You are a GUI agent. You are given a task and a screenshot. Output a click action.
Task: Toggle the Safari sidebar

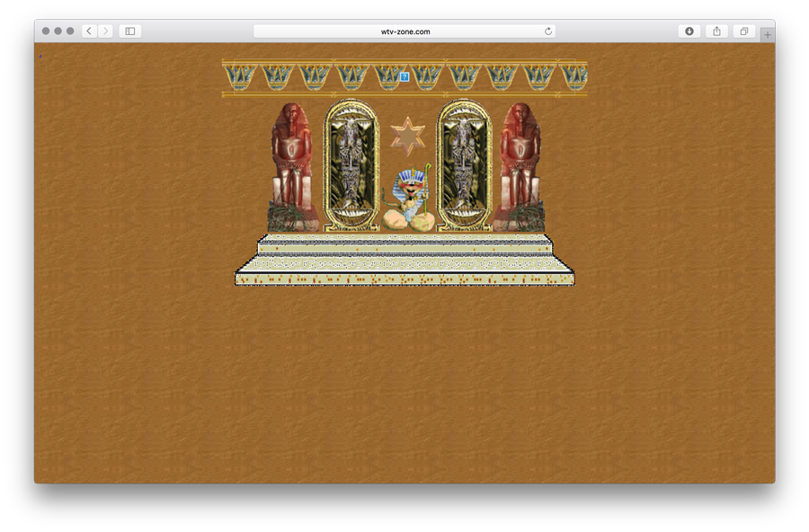tap(130, 31)
